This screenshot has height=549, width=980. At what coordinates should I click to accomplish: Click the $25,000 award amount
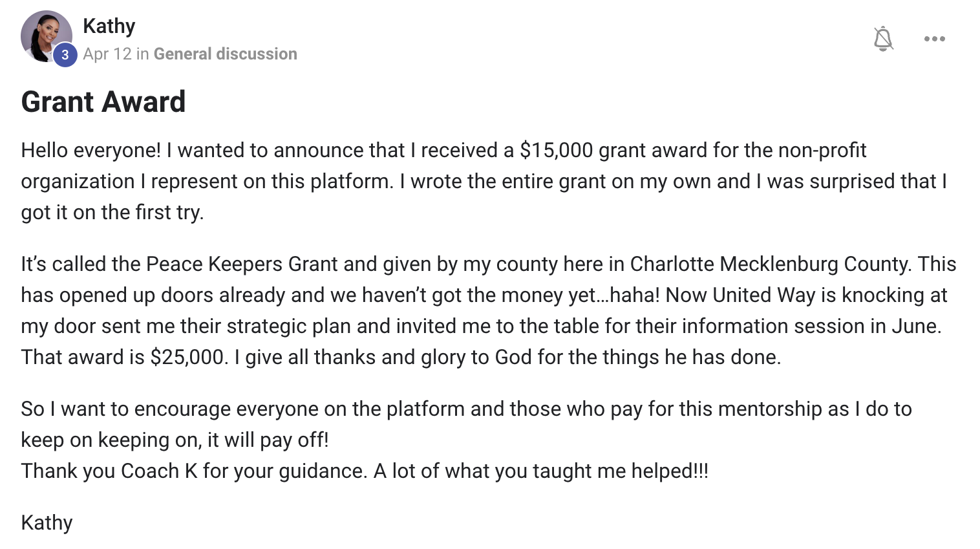187,357
